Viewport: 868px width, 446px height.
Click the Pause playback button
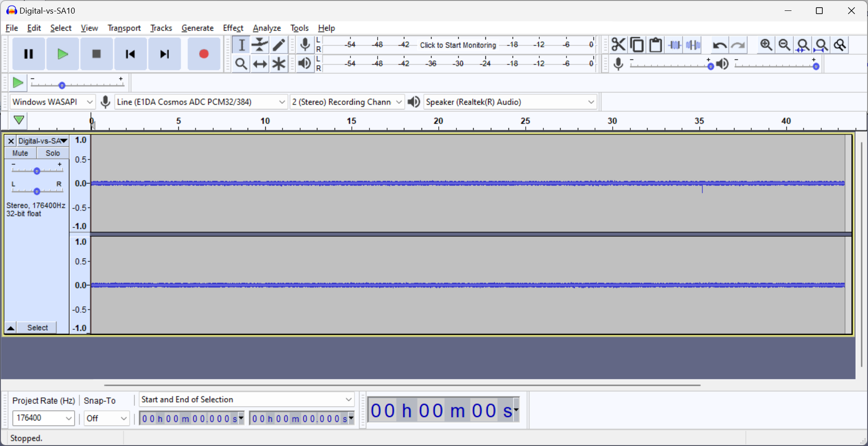(29, 54)
